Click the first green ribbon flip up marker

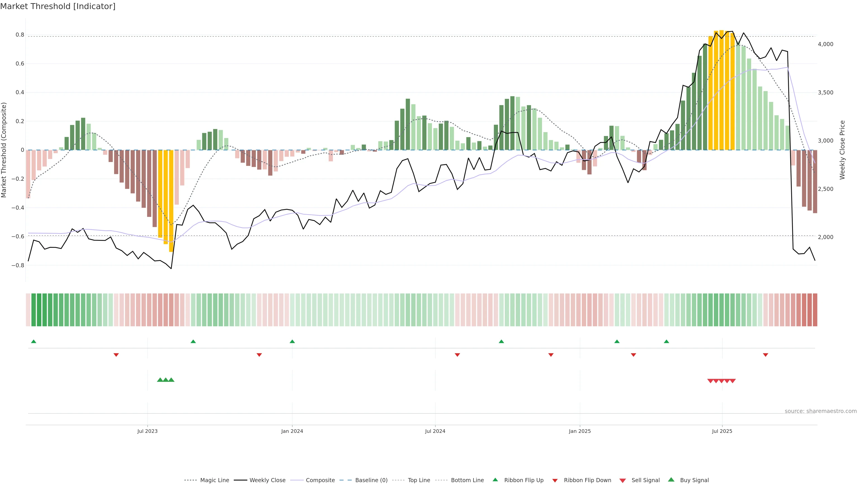pyautogui.click(x=34, y=342)
